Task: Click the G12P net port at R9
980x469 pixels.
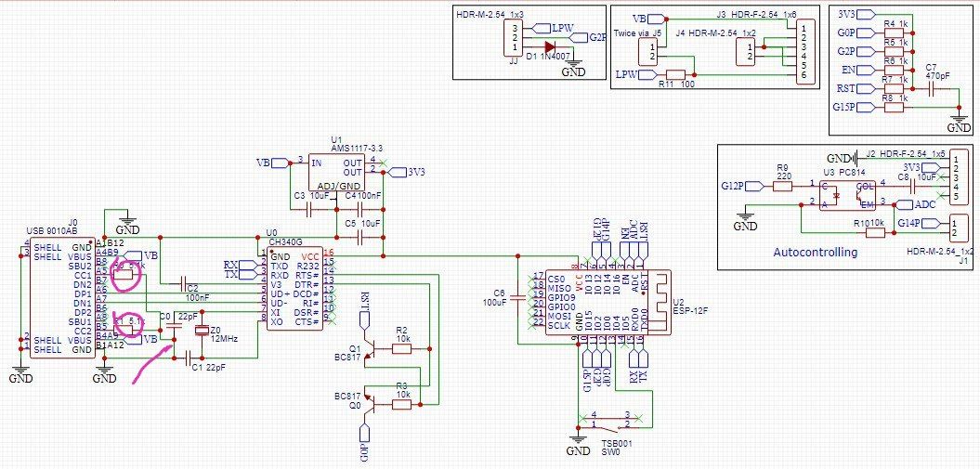Action: [x=741, y=185]
